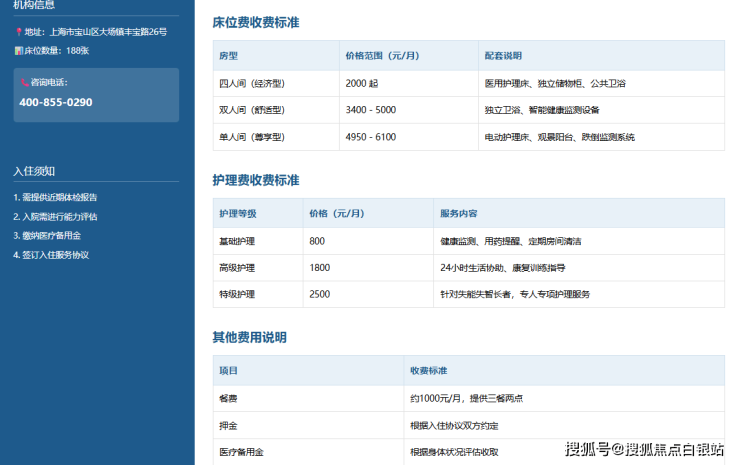Click the 根据入住协议双方约定 cell
This screenshot has width=740, height=465.
564,425
